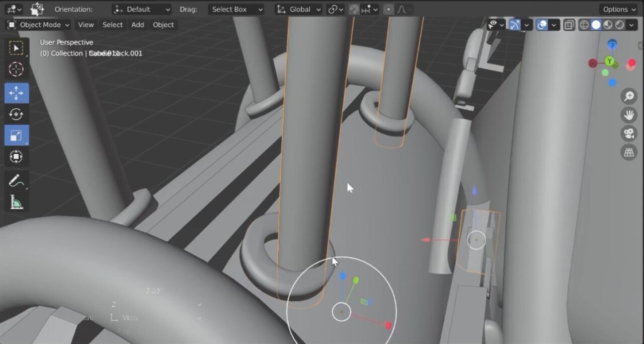Viewport: 644px width, 344px height.
Task: Click the Options button
Action: click(x=619, y=9)
